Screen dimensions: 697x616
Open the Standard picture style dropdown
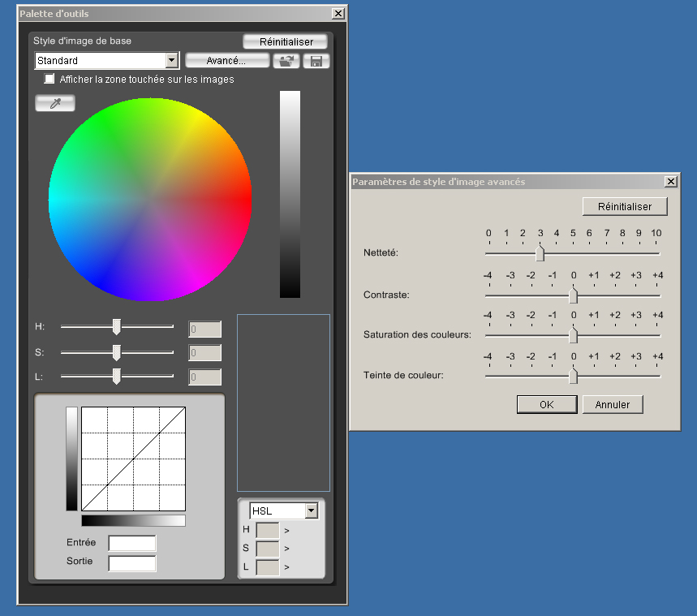pyautogui.click(x=171, y=61)
